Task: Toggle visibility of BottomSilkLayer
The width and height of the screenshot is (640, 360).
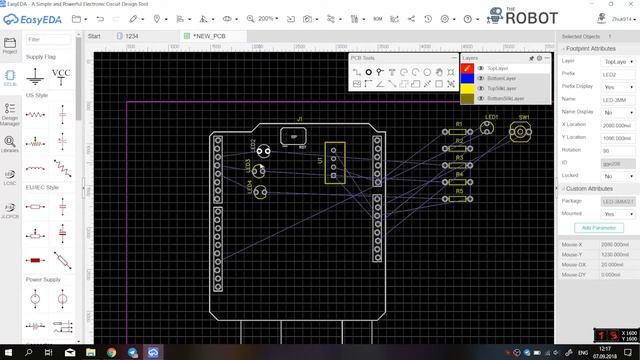Action: pyautogui.click(x=481, y=98)
